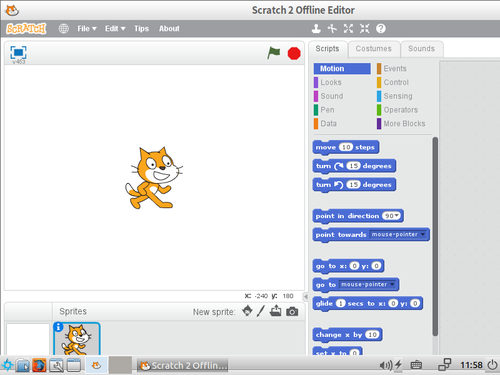Upload sprite from file icon
500x375 pixels.
[x=275, y=311]
